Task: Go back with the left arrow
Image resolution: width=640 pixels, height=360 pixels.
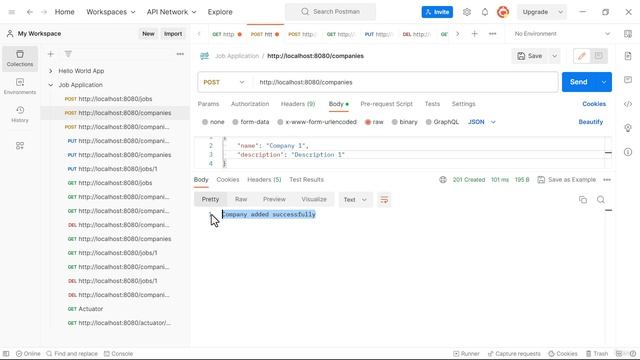Action: 30,12
